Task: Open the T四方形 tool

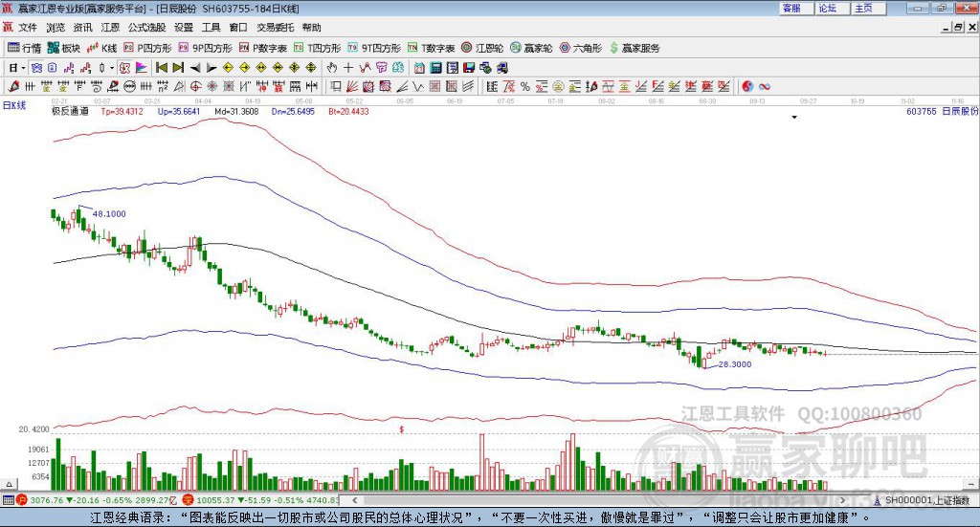Action: point(318,48)
